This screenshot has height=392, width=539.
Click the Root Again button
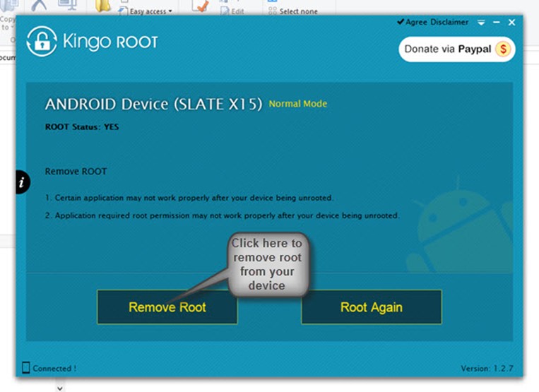(x=372, y=307)
